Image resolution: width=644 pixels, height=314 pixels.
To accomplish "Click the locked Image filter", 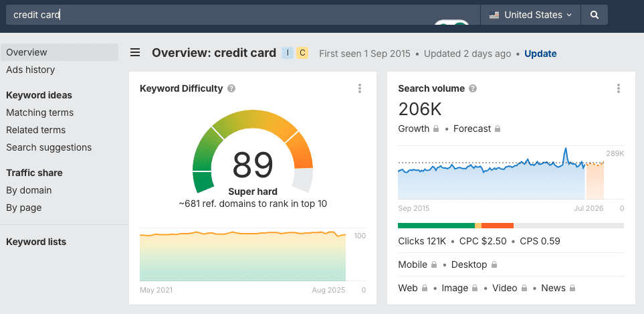I will click(x=459, y=288).
